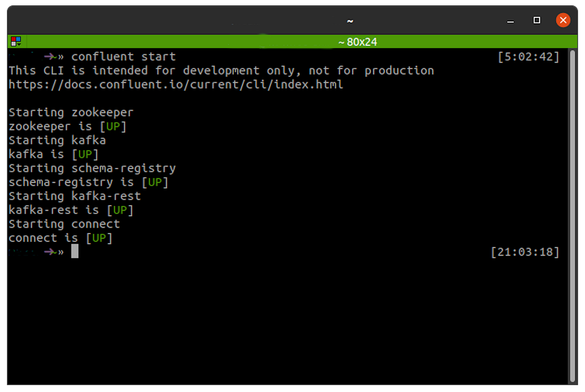Select the "confluent start" command text
Viewport: 585px width, 392px height.
pos(123,56)
